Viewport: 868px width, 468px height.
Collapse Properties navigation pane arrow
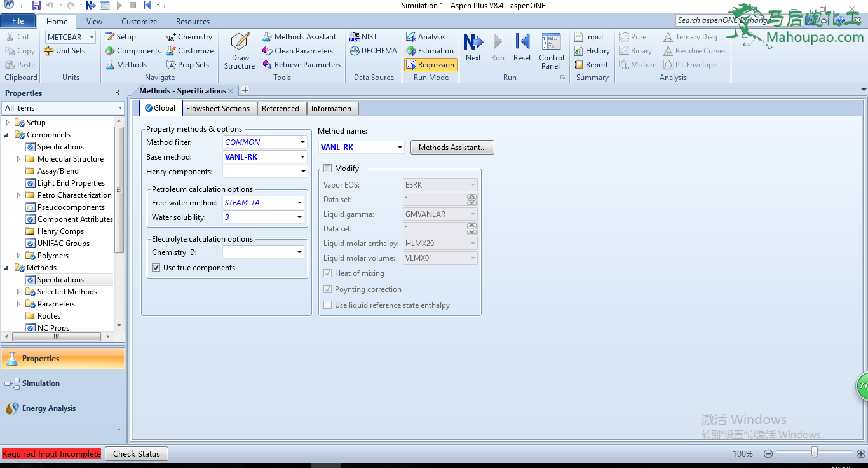[118, 93]
